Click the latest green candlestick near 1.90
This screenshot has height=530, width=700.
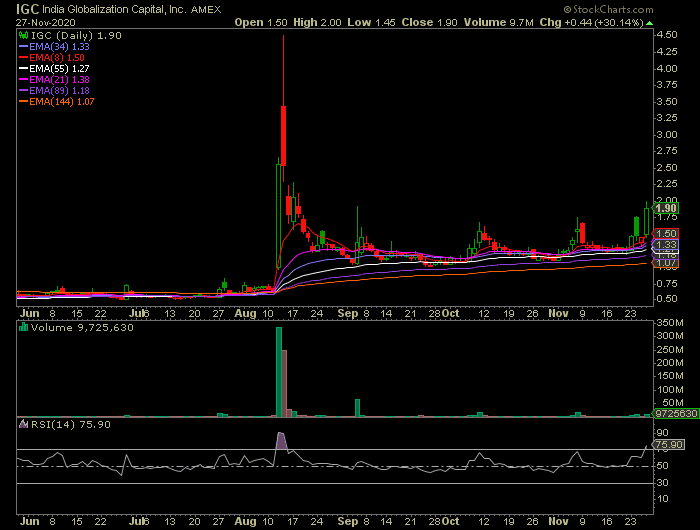[646, 221]
